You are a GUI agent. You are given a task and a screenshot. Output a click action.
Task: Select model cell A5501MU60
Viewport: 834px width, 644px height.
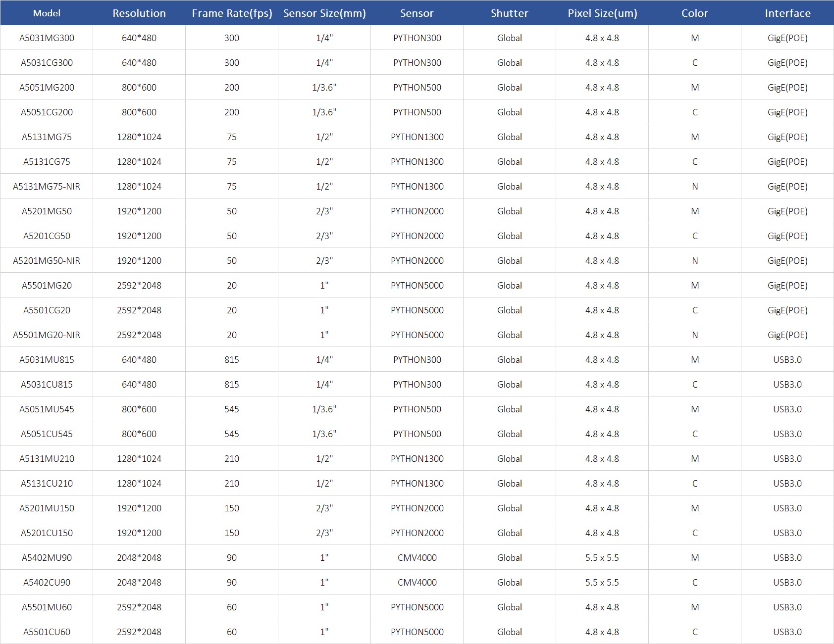(47, 607)
